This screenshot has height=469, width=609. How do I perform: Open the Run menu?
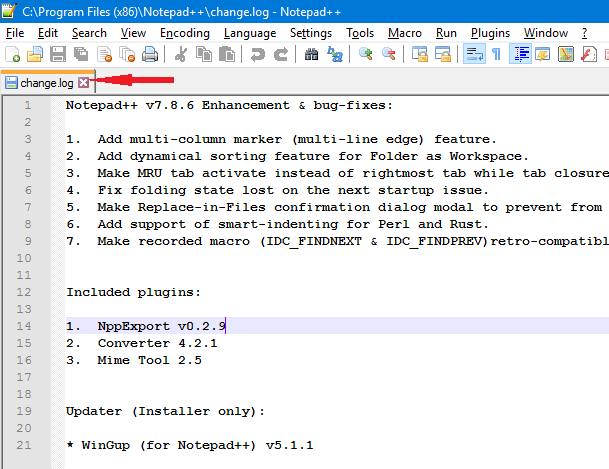click(446, 33)
